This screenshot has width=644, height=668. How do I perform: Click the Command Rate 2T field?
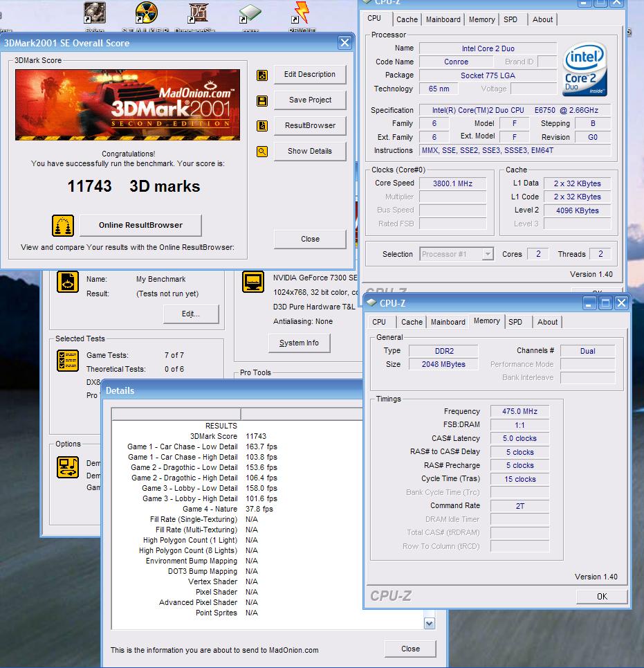click(519, 506)
